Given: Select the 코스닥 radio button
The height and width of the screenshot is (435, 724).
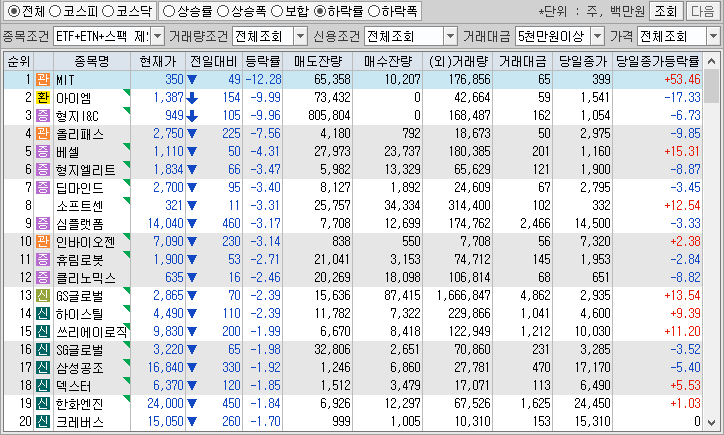Looking at the screenshot, I should 107,11.
